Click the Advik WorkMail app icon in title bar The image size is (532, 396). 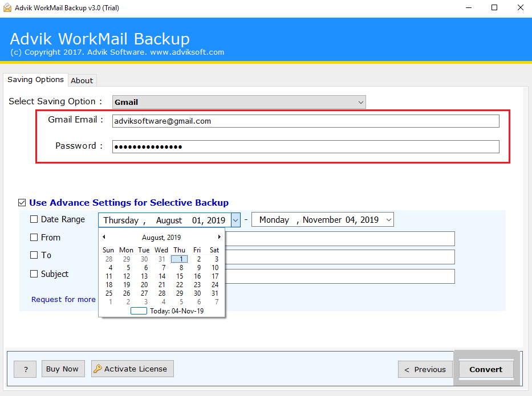7,7
